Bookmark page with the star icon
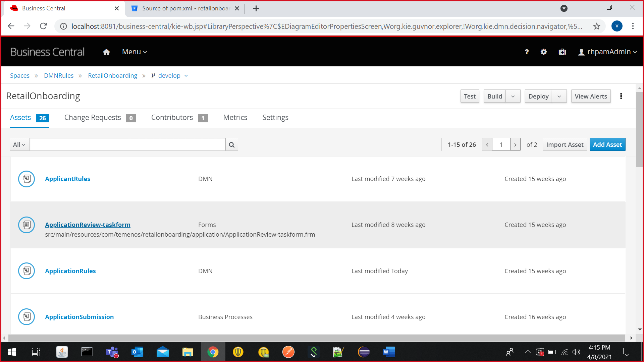This screenshot has width=644, height=362. 596,26
